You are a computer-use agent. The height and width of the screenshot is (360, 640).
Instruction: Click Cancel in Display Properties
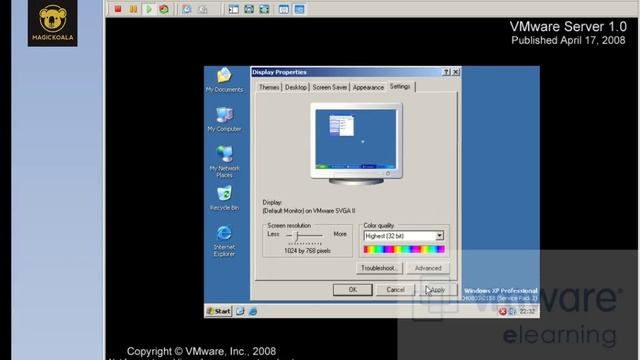pos(396,290)
